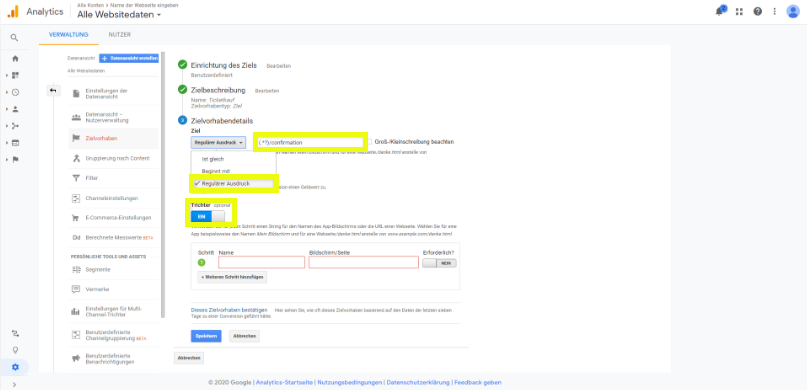The height and width of the screenshot is (390, 807).
Task: Expand the Conversions section arrow
Action: coord(7,159)
